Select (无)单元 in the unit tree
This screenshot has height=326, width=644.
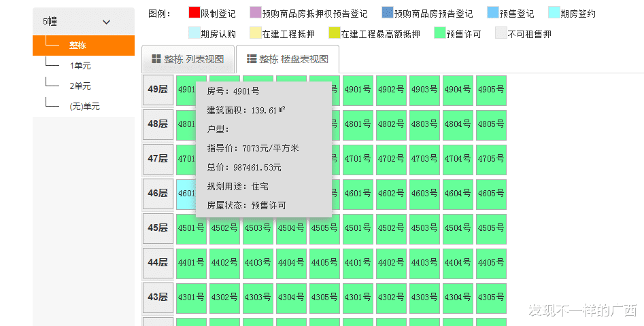pyautogui.click(x=84, y=107)
